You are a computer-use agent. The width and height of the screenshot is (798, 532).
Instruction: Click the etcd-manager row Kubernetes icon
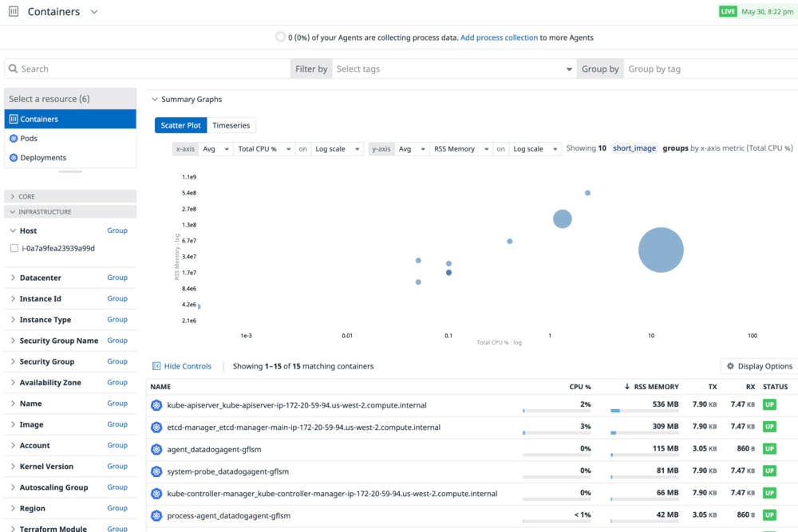pos(156,428)
